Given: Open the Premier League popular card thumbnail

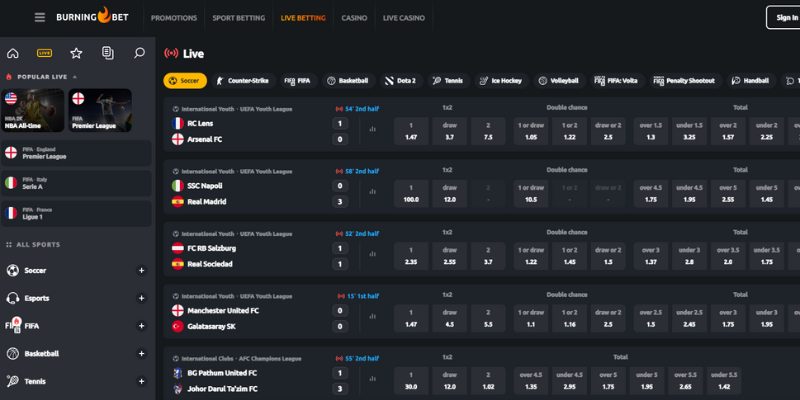Looking at the screenshot, I should pos(100,110).
